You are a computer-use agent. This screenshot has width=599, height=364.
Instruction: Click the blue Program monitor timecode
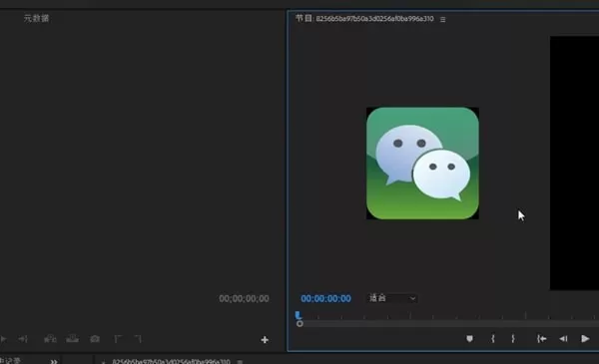325,298
